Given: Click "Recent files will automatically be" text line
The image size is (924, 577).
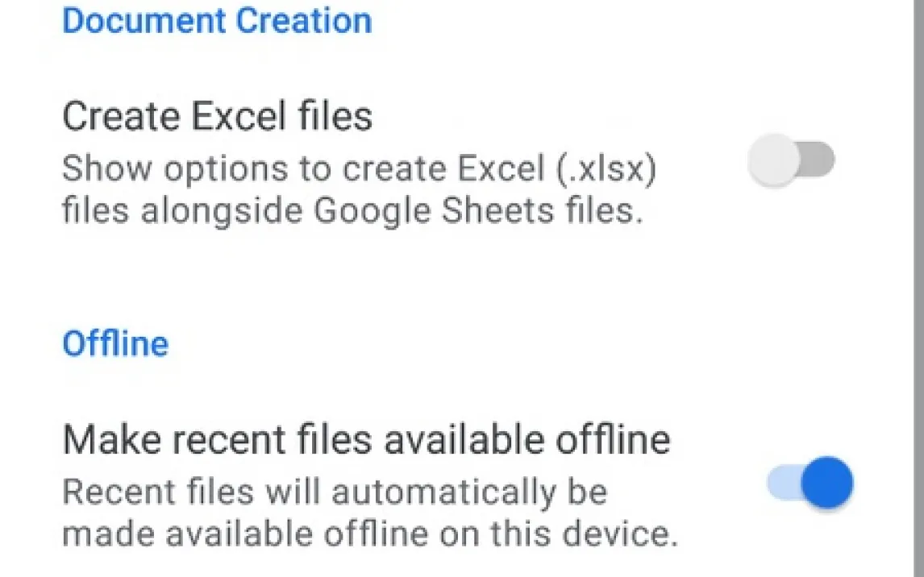Looking at the screenshot, I should (335, 492).
